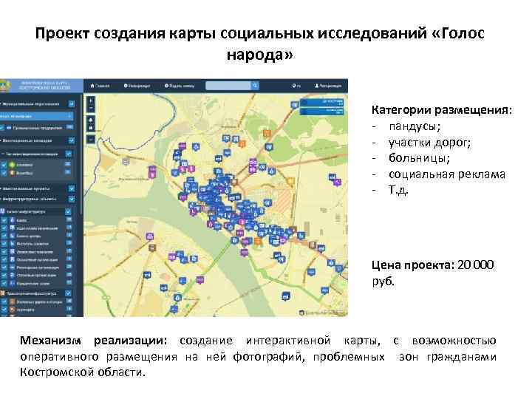Toggle the Бизнес-инфраструктура subgroup checkbox
The height and width of the screenshot is (399, 532).
point(68,212)
